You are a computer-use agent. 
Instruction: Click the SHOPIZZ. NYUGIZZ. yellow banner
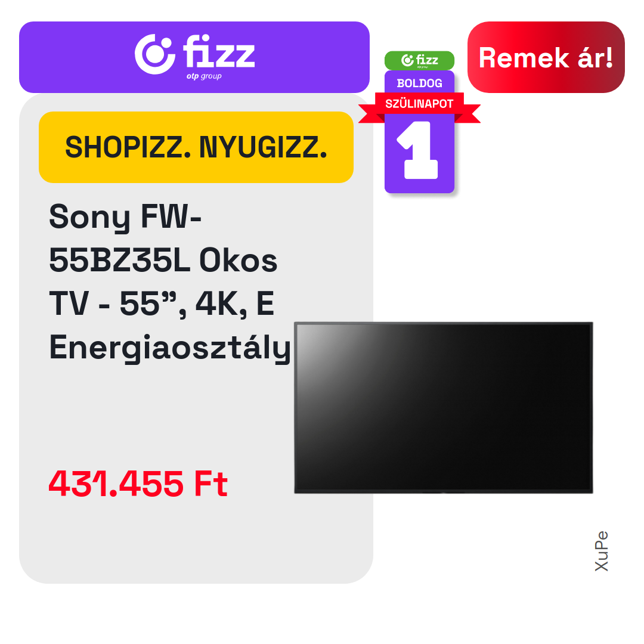click(x=196, y=147)
